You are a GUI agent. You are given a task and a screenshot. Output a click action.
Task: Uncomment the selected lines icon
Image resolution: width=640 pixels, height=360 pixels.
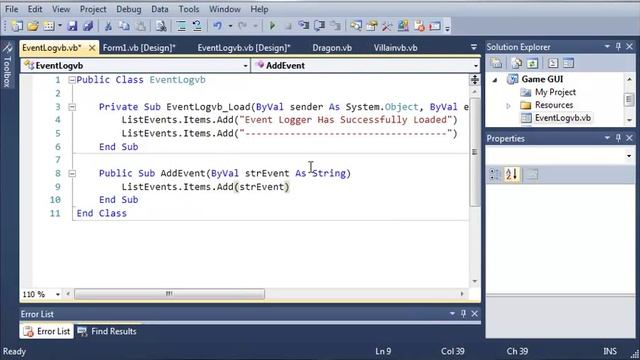(197, 26)
